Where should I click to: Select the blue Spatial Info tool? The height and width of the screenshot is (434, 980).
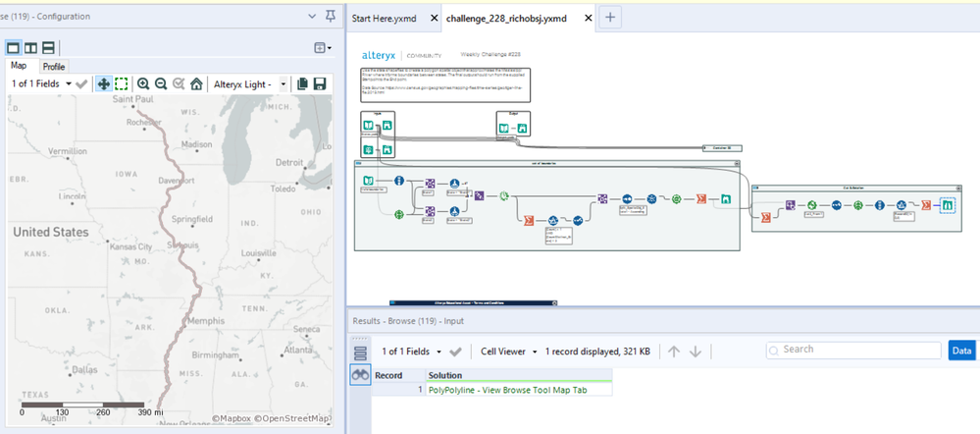click(x=399, y=182)
